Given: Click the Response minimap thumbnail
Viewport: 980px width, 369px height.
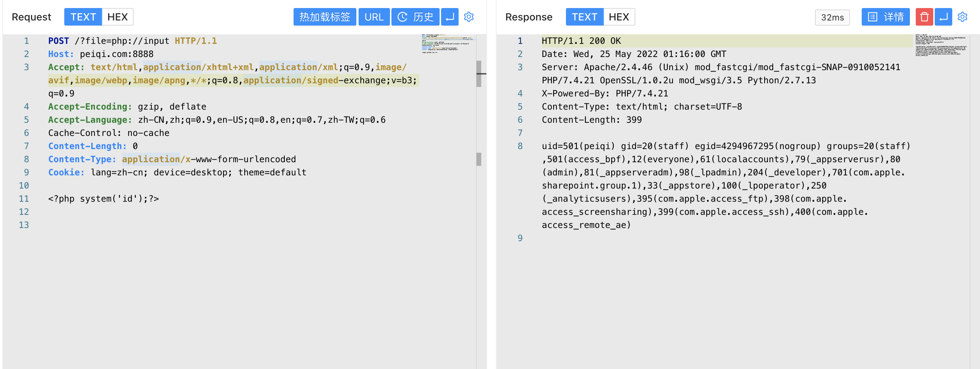Looking at the screenshot, I should [941, 45].
